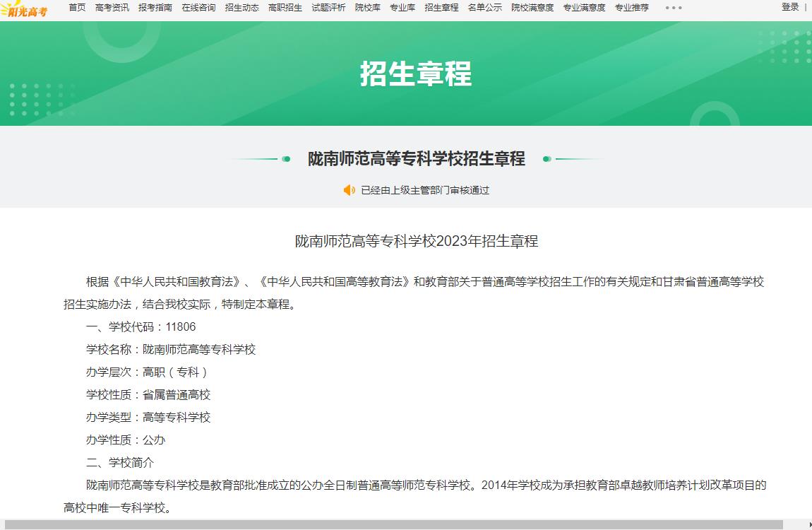This screenshot has height=530, width=812.
Task: Click the line 办学性质：公办
Action: (125, 440)
